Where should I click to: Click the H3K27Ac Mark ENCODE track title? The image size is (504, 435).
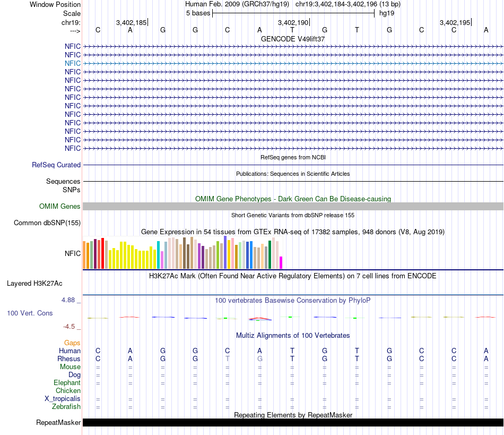[293, 276]
